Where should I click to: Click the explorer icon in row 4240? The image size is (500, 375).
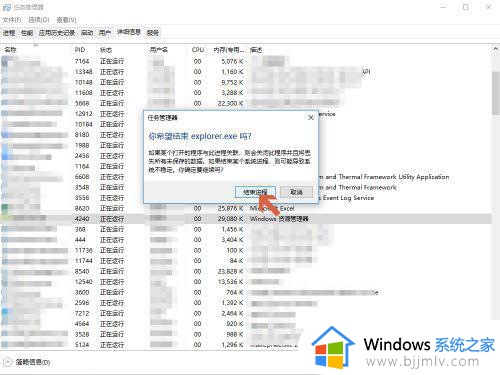coord(5,219)
